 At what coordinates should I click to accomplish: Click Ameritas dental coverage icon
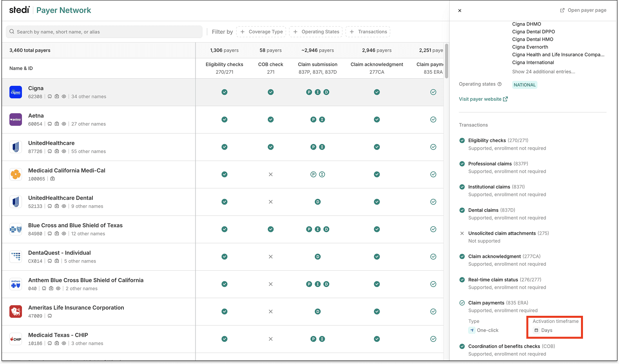click(x=50, y=316)
